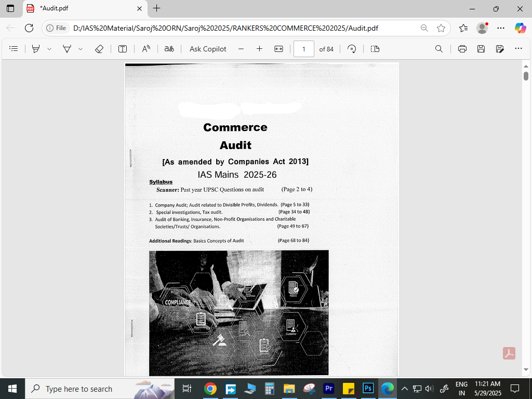Activate the Add text tool
This screenshot has height=399, width=532.
tap(123, 49)
